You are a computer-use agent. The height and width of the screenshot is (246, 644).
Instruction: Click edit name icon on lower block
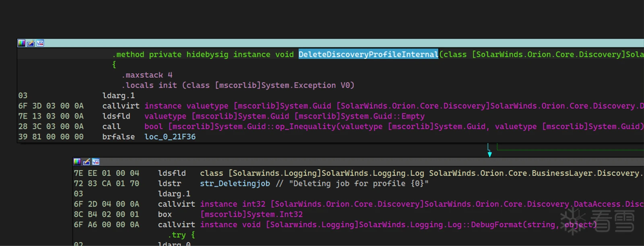click(x=86, y=162)
